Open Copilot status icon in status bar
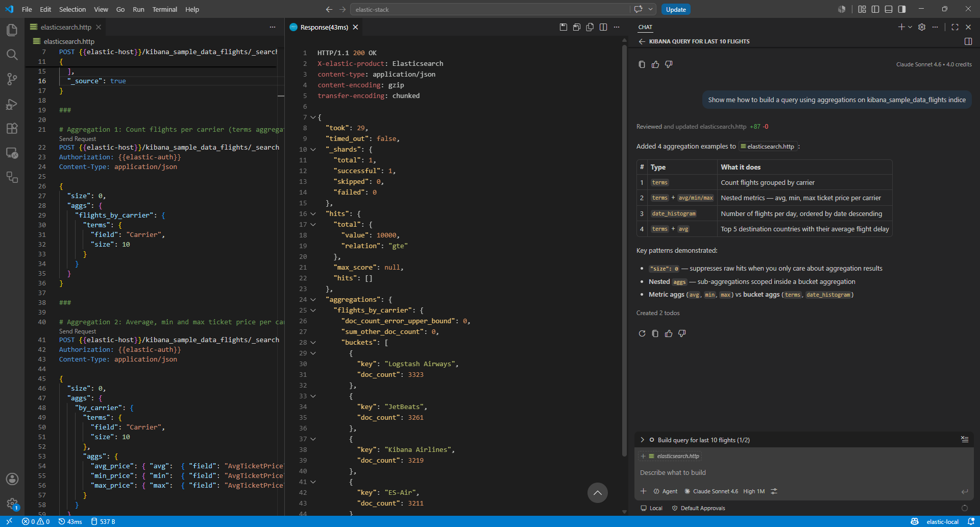The height and width of the screenshot is (527, 980). tap(915, 521)
